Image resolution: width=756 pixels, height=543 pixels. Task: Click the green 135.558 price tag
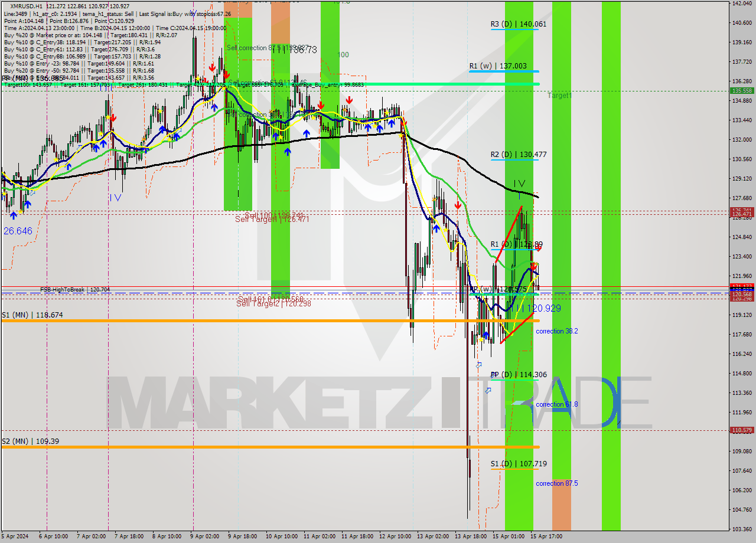click(742, 91)
